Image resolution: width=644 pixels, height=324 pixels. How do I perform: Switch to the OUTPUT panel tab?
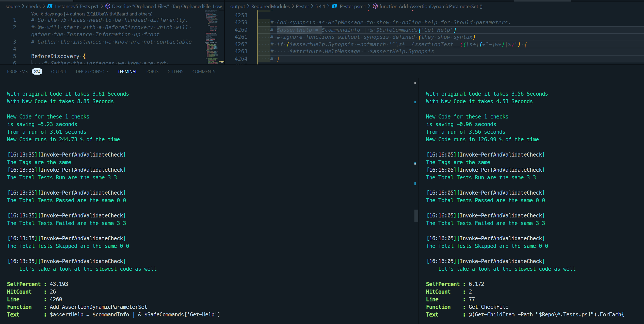point(59,72)
